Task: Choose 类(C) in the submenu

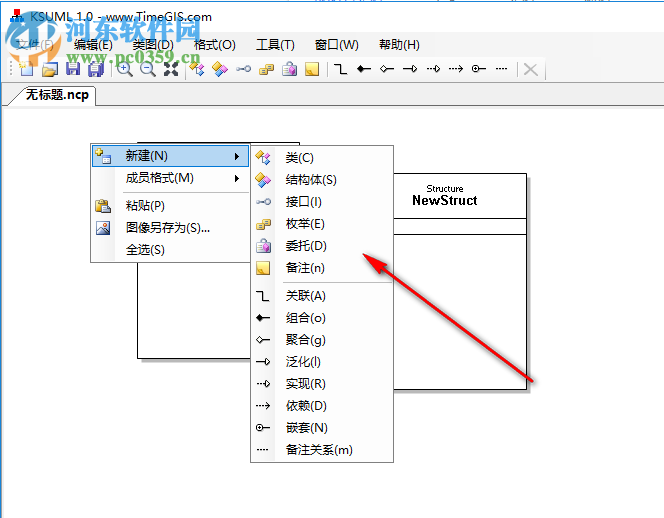Action: (322, 158)
